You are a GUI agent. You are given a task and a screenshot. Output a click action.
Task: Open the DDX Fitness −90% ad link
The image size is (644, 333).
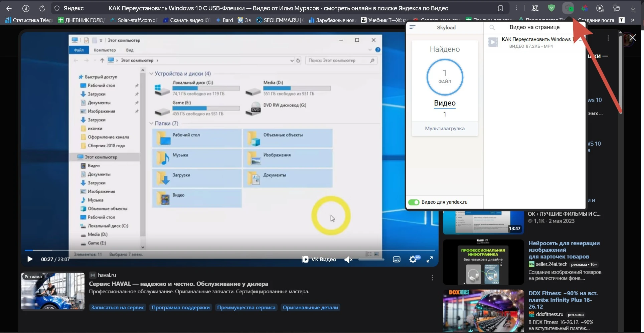click(563, 300)
